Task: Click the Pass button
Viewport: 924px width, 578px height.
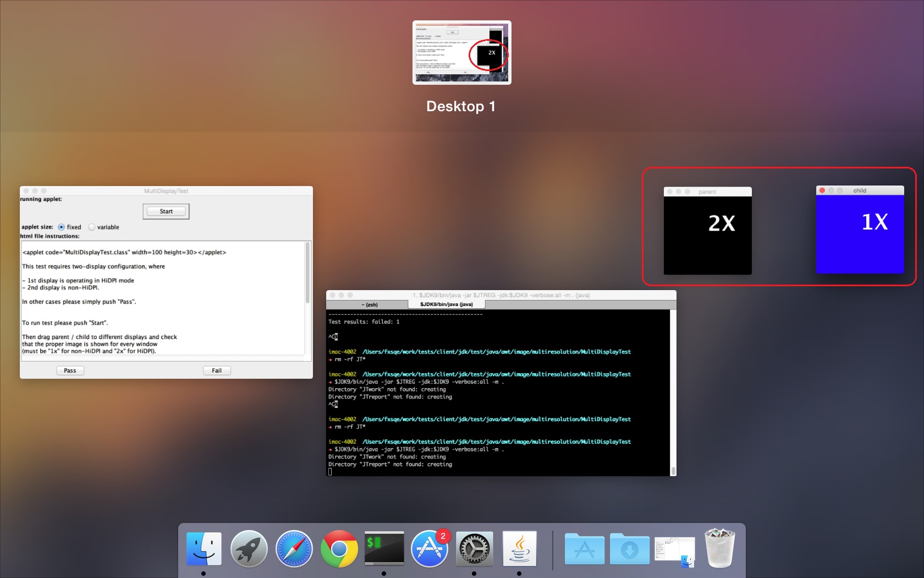Action: 70,370
